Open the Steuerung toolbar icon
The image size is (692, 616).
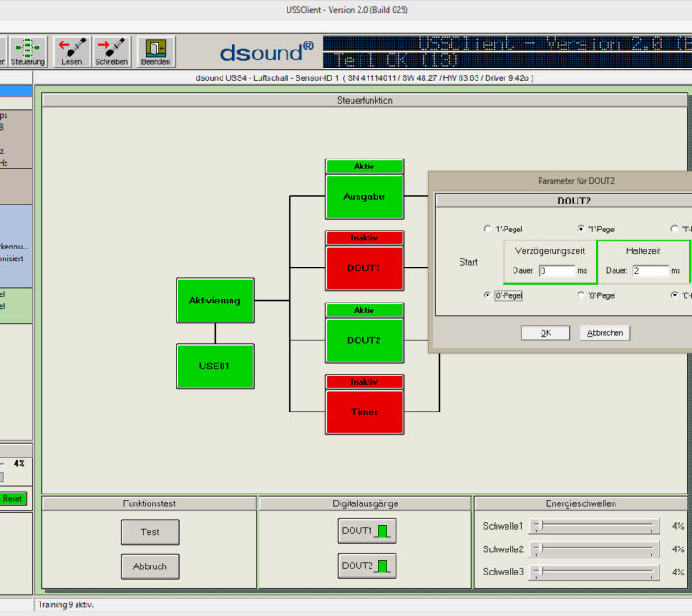[x=28, y=50]
